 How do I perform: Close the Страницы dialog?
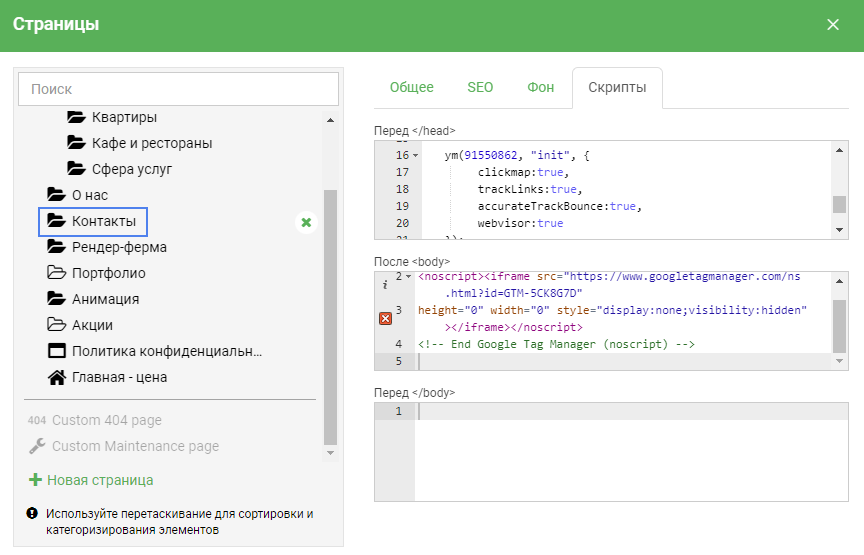[x=833, y=25]
